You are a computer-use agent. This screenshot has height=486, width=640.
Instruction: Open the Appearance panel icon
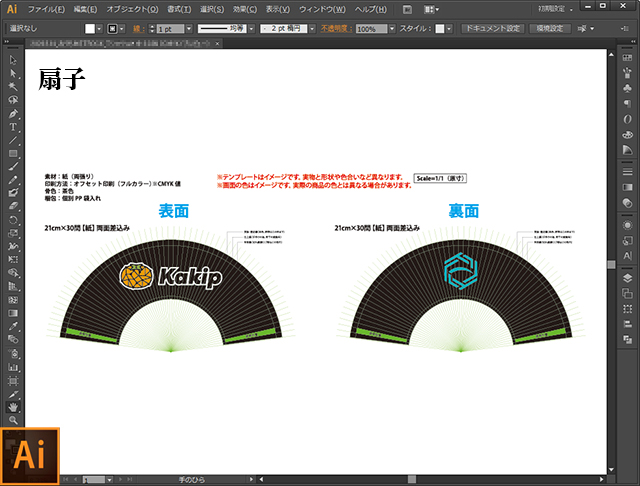tap(627, 225)
